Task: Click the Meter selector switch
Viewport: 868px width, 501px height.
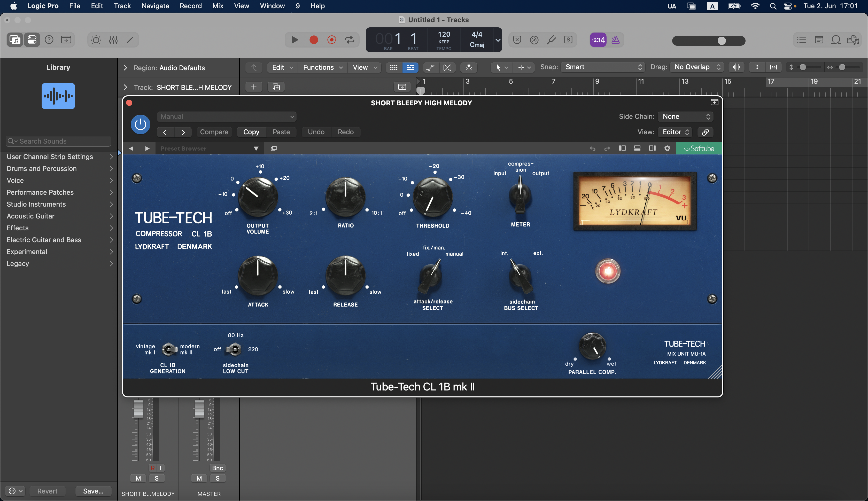Action: click(520, 195)
